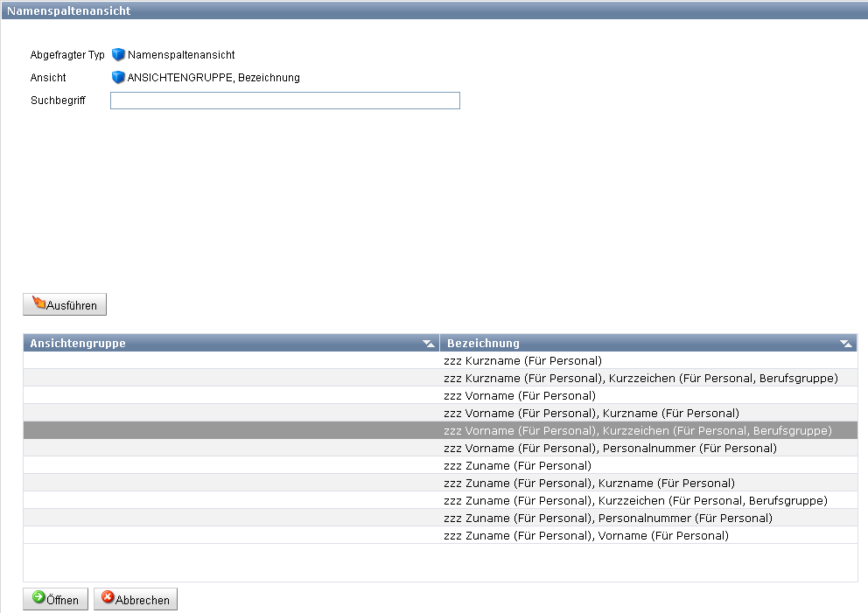The width and height of the screenshot is (868, 613).
Task: Select row zzz Kurzname (Für Personal)
Action: point(522,360)
